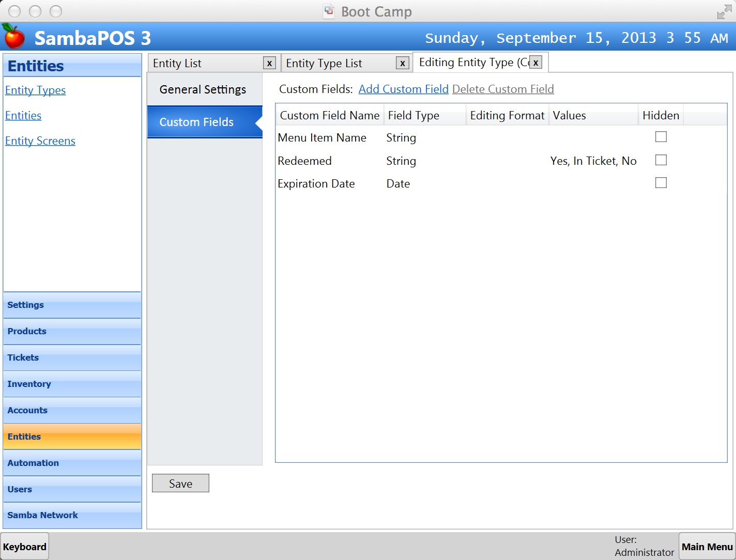Close the Entity Type List tab
Screen dimensions: 736x560
click(x=402, y=63)
